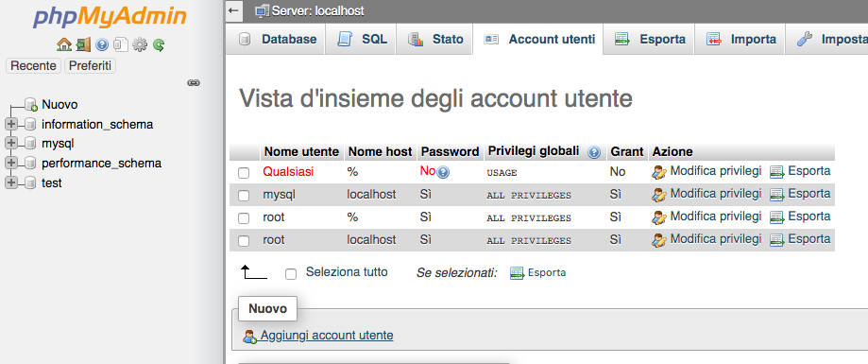Viewport: 868px width, 364px height.
Task: Open the SQL documentation page icon
Action: tap(121, 44)
